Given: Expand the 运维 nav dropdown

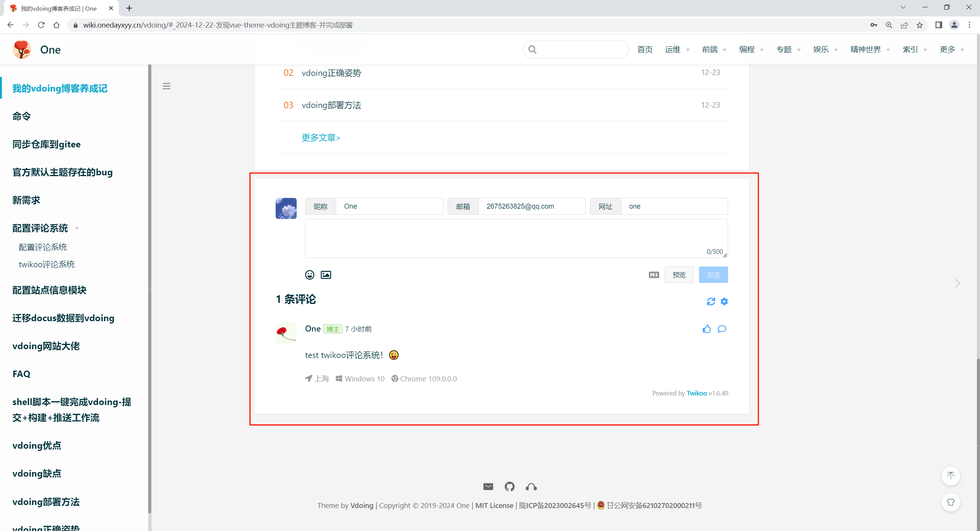Looking at the screenshot, I should click(677, 49).
